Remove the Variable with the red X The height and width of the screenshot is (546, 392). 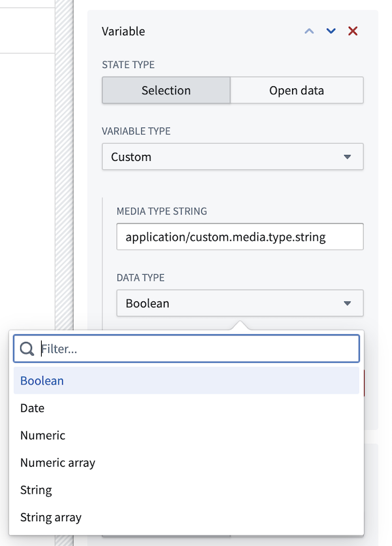353,31
